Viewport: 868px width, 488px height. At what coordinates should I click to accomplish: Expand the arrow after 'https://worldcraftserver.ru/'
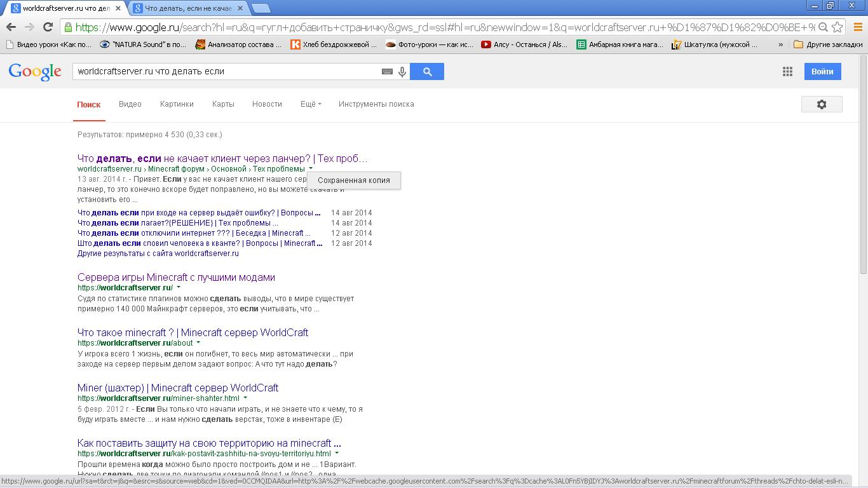pyautogui.click(x=179, y=288)
